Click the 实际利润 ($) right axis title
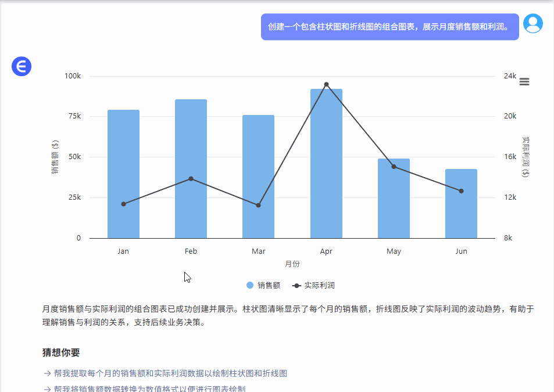 click(526, 157)
